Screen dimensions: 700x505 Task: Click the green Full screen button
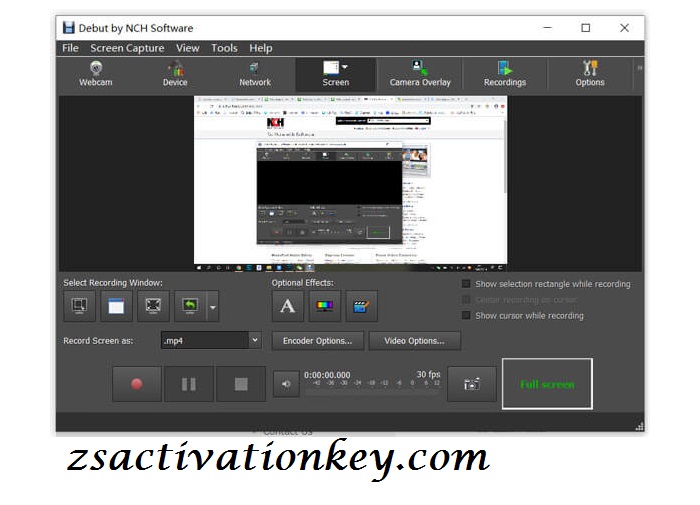[x=547, y=384]
